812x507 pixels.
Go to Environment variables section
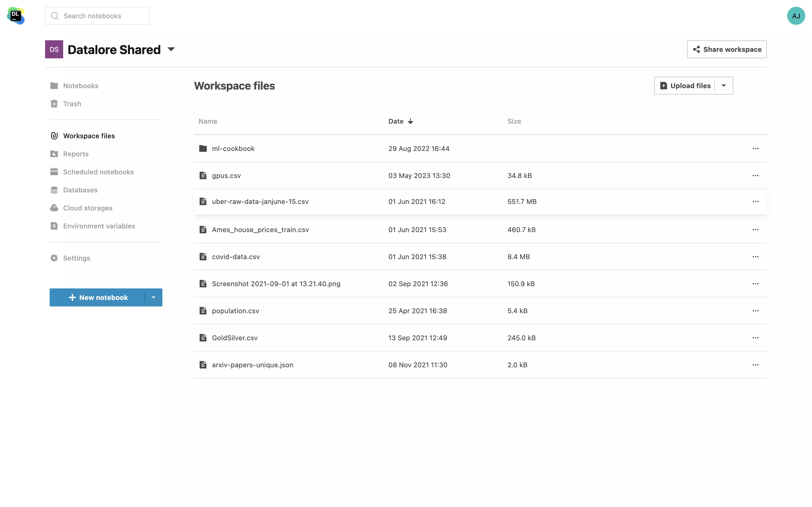[99, 226]
